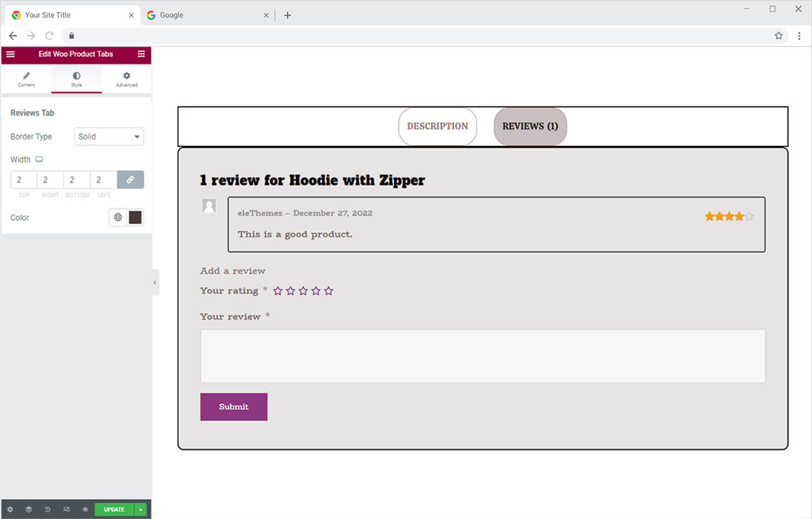Screen dimensions: 812x519
Task: Switch to the Content tab
Action: click(26, 79)
